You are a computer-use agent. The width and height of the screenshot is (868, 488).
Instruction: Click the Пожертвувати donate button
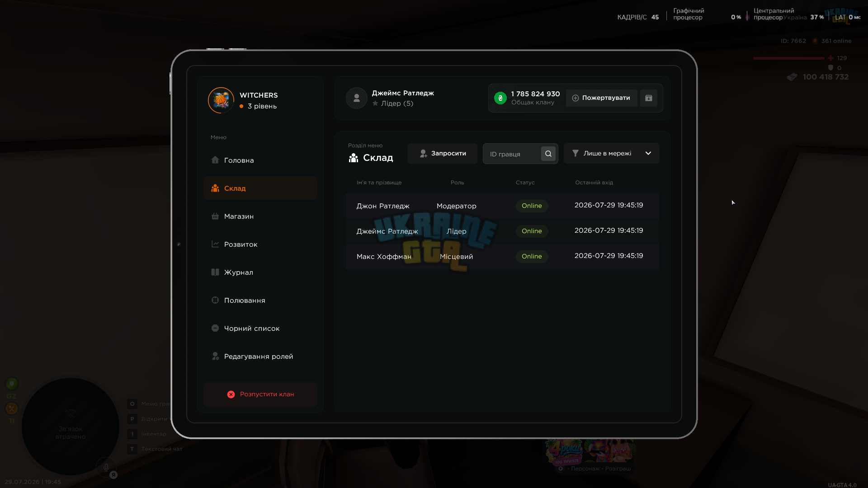pos(602,98)
